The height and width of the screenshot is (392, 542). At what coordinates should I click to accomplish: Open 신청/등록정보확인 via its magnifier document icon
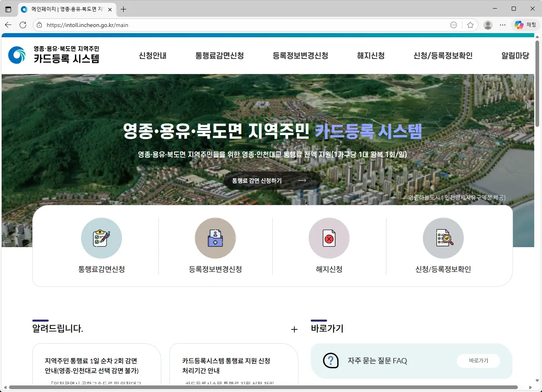pos(443,238)
